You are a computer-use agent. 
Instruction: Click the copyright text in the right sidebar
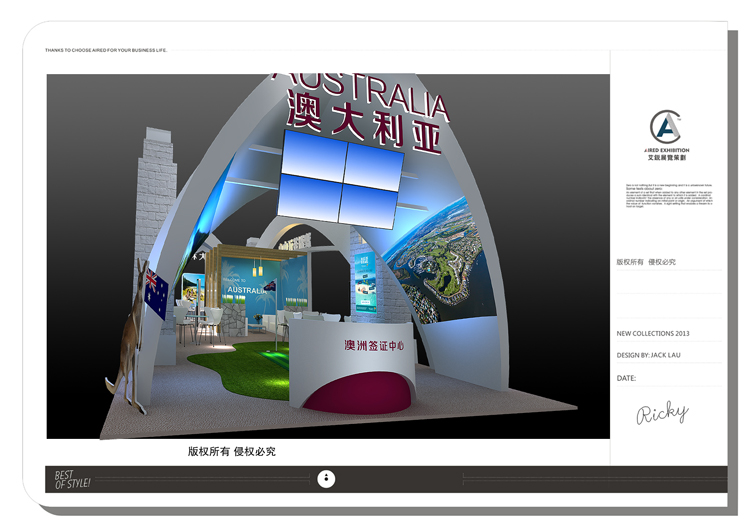646,262
